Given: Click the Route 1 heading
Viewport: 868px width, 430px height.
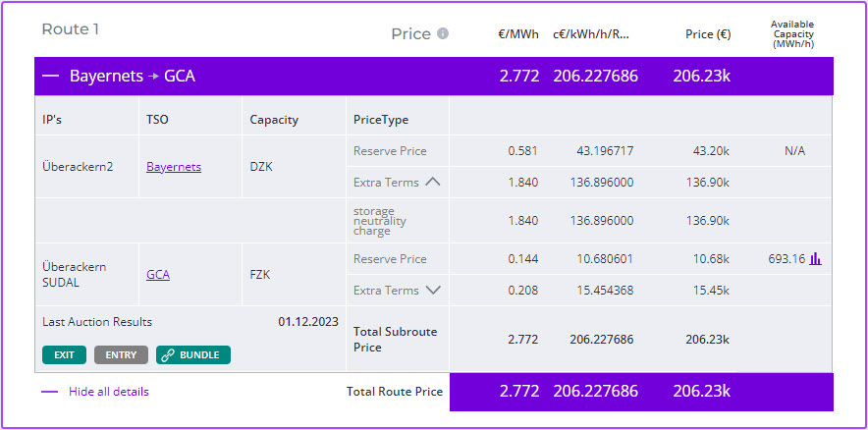Looking at the screenshot, I should tap(71, 29).
